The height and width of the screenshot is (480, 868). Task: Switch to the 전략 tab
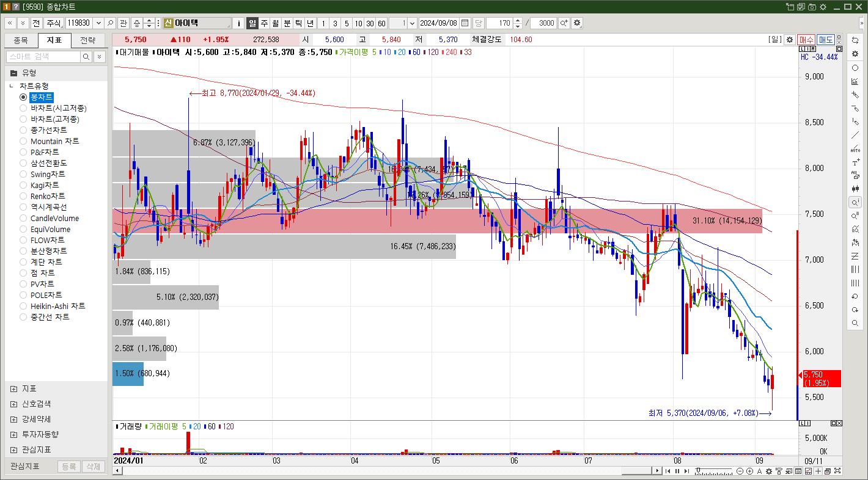[x=88, y=40]
